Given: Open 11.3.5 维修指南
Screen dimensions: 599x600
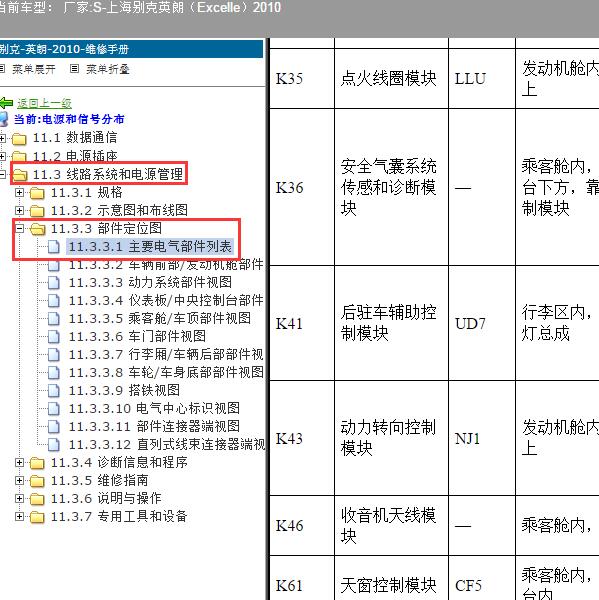Looking at the screenshot, I should tap(100, 480).
